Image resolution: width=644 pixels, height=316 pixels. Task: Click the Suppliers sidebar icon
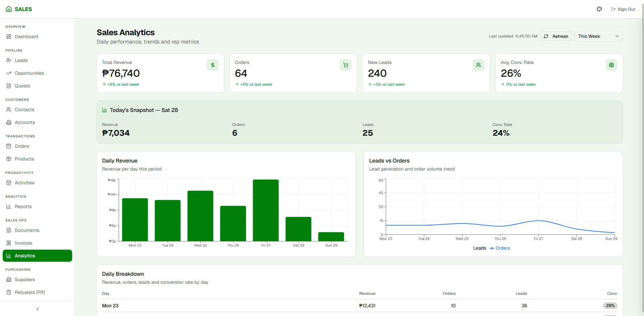[x=9, y=279]
